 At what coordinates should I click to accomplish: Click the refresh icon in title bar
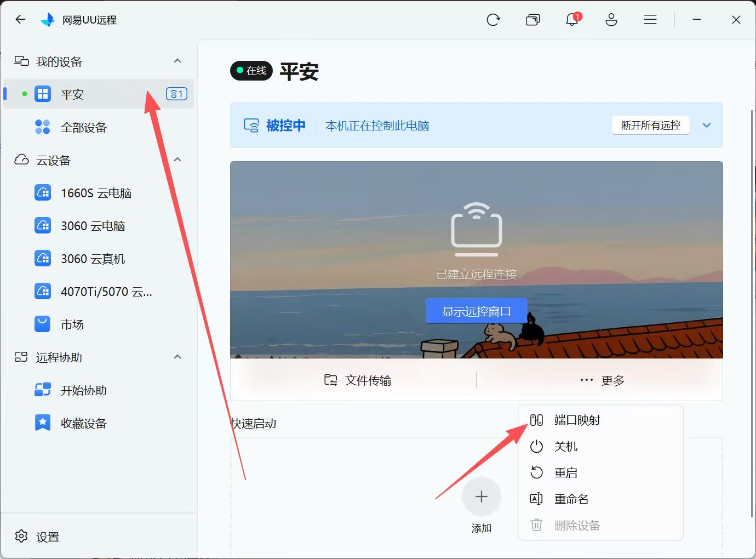tap(494, 20)
